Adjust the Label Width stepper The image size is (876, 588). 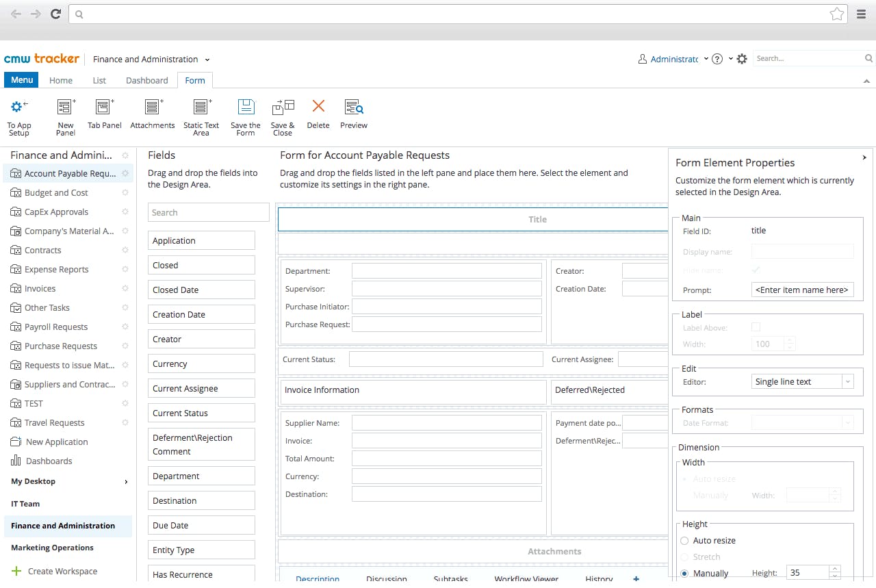[790, 344]
